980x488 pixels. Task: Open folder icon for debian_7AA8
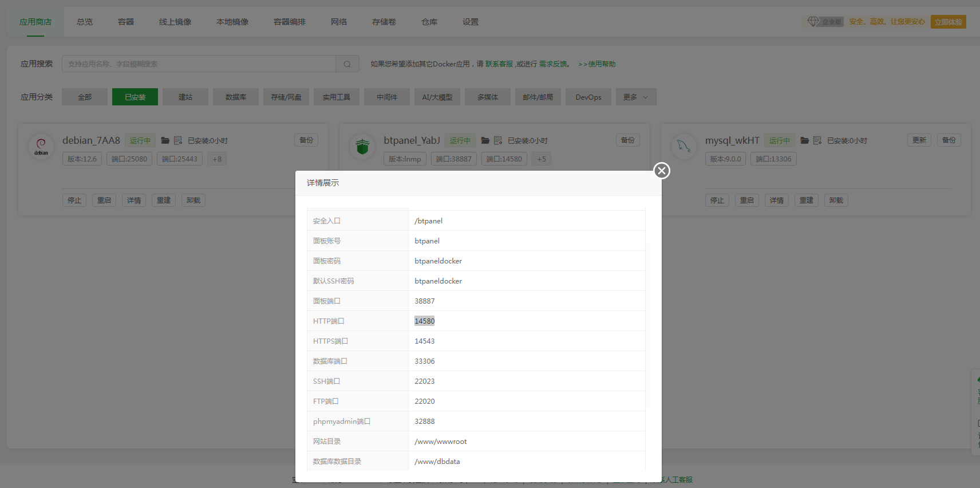(x=165, y=140)
